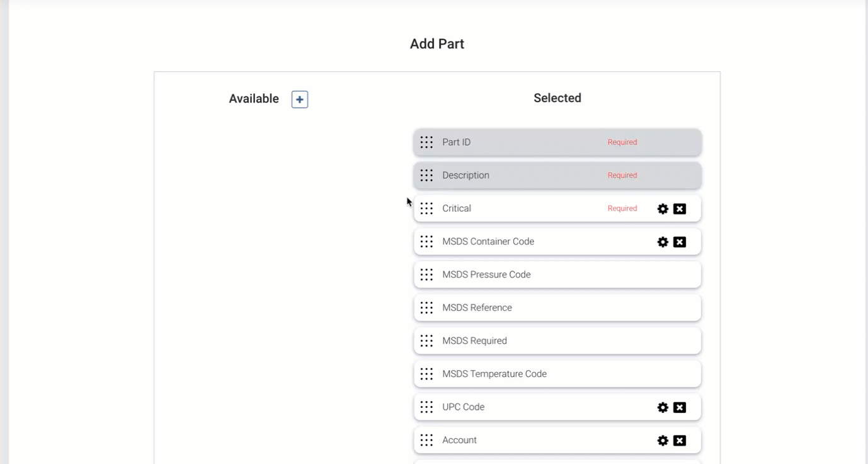Select the MSDS Required field row
This screenshot has width=868, height=464.
pyautogui.click(x=557, y=341)
